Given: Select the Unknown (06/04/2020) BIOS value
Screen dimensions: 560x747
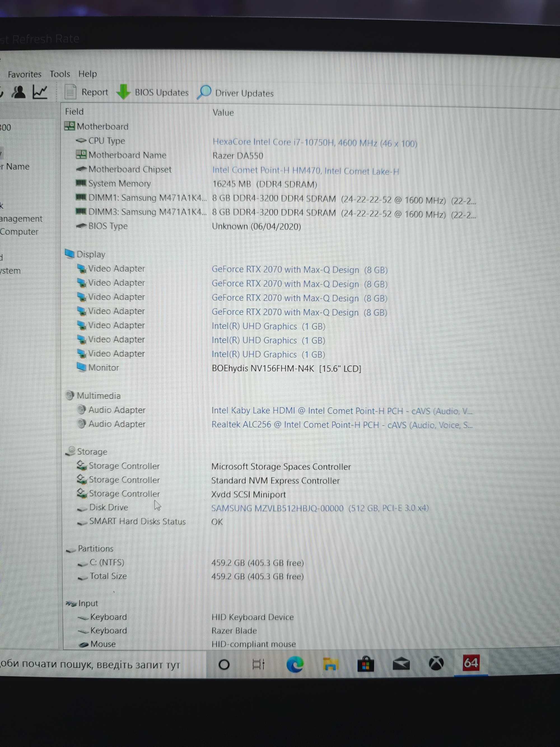Looking at the screenshot, I should [x=256, y=226].
